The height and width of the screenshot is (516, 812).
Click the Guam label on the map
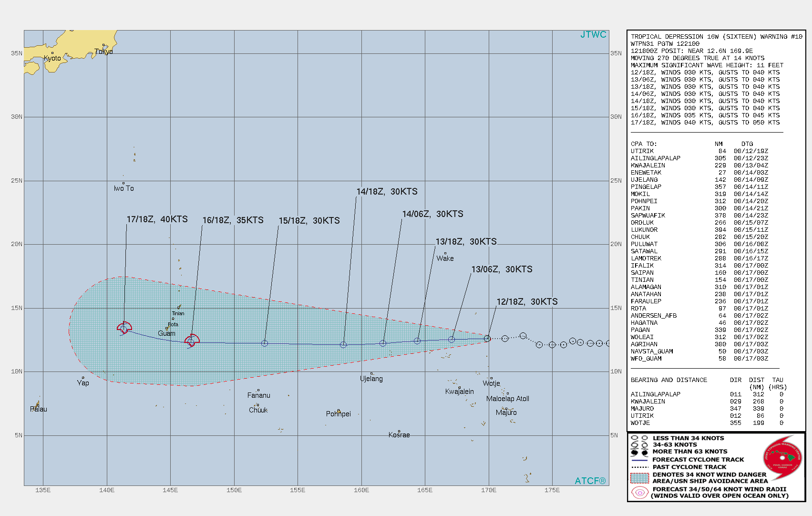pos(167,333)
